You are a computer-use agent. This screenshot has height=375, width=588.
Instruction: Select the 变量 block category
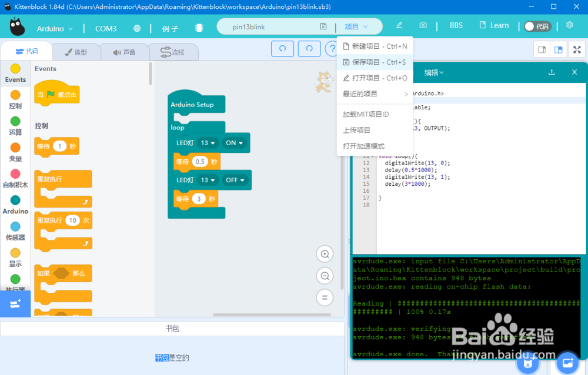coord(15,152)
